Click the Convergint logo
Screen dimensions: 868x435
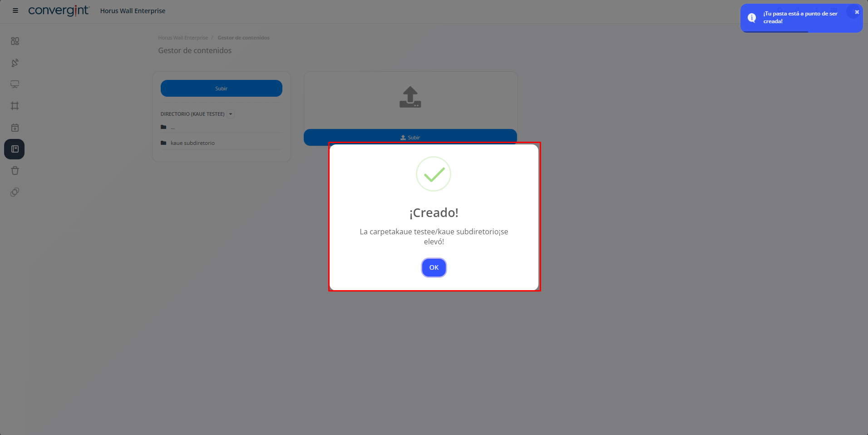pyautogui.click(x=59, y=10)
